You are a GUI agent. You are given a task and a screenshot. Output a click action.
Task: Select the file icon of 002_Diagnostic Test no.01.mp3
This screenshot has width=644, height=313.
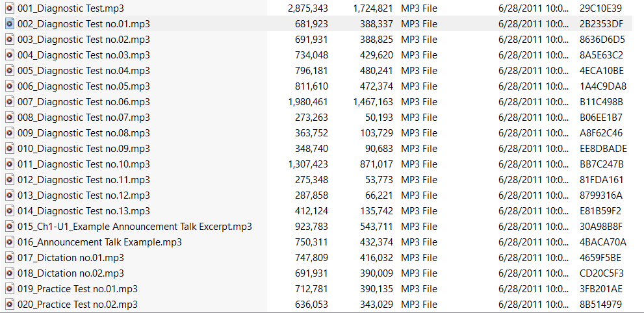(10, 24)
